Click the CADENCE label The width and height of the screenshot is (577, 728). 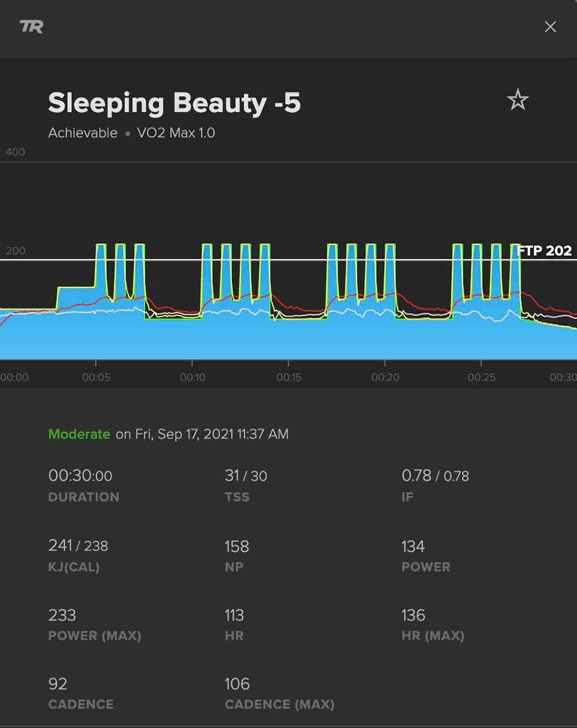81,704
